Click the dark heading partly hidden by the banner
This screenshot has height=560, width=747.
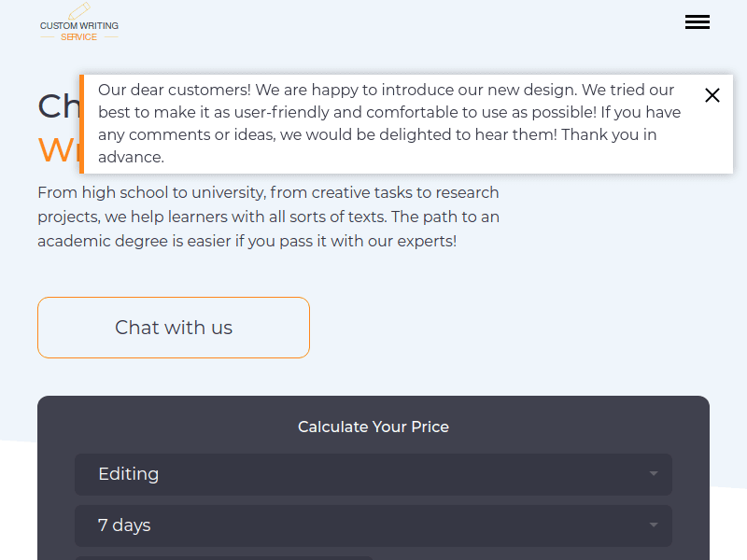[x=57, y=106]
